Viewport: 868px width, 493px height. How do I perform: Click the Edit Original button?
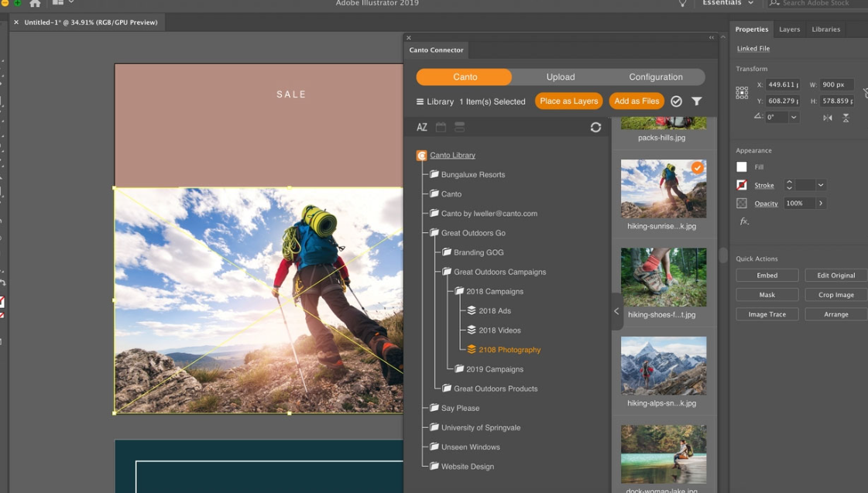coord(836,276)
